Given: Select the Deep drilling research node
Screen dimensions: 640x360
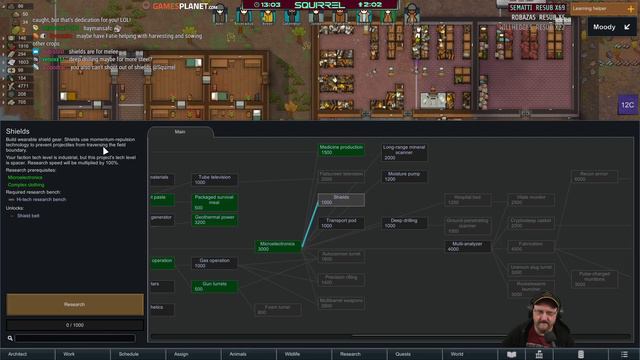Looking at the screenshot, I should [x=404, y=223].
